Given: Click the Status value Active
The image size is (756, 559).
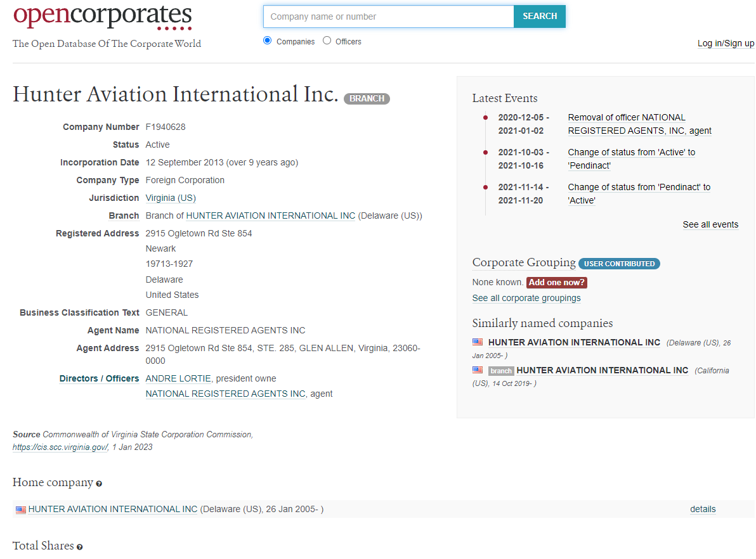Looking at the screenshot, I should (158, 145).
